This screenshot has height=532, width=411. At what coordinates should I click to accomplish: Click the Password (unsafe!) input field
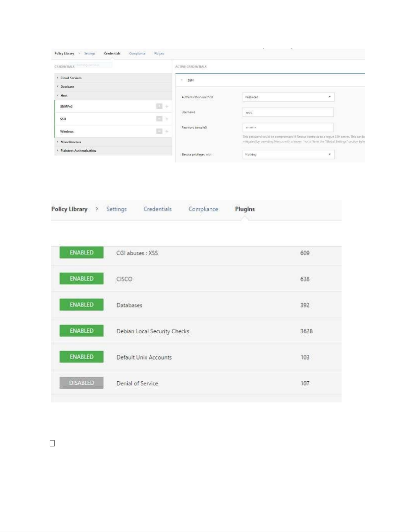pyautogui.click(x=288, y=128)
